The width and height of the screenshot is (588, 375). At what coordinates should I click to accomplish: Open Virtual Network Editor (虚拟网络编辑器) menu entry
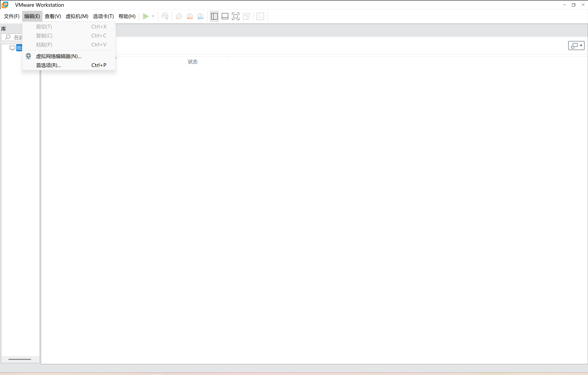point(59,56)
